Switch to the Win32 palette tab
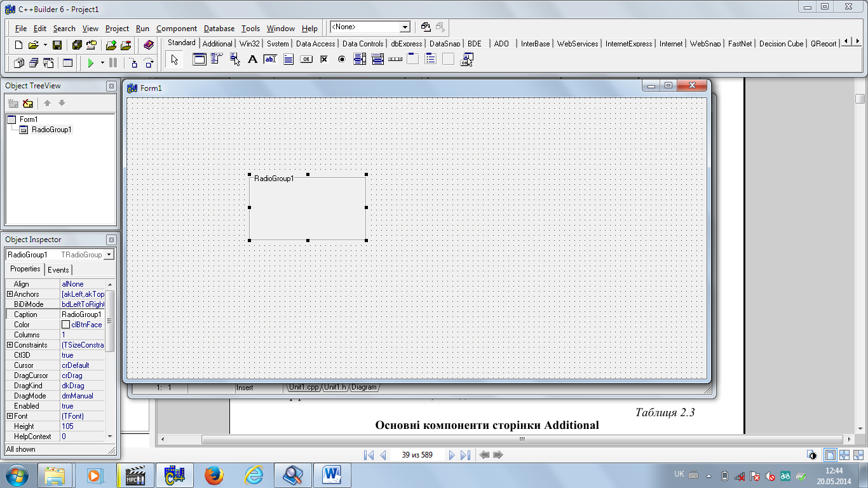Viewport: 868px width, 488px height. point(250,44)
